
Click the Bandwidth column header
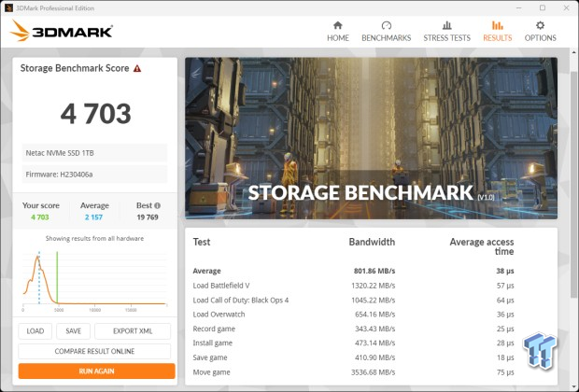tap(372, 242)
